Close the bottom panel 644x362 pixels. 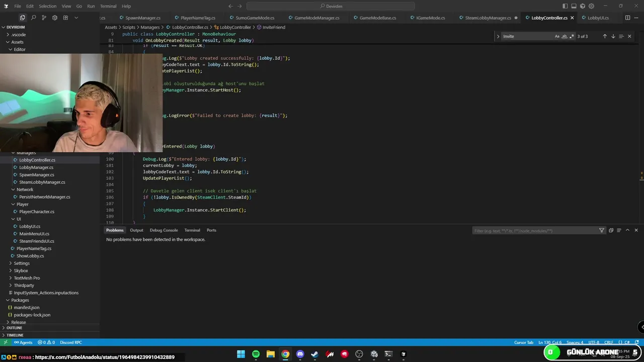point(636,230)
